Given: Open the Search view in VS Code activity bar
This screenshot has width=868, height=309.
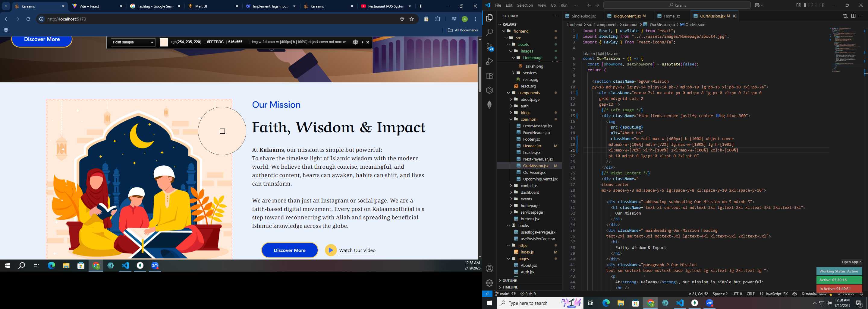Looking at the screenshot, I should pyautogui.click(x=489, y=32).
